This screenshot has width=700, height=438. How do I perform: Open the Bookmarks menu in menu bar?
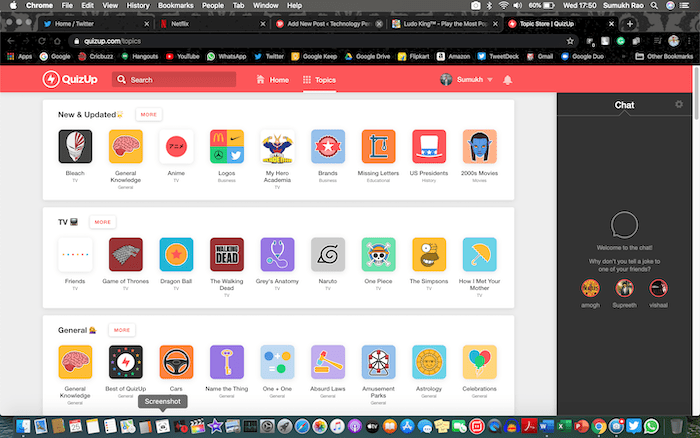point(175,5)
